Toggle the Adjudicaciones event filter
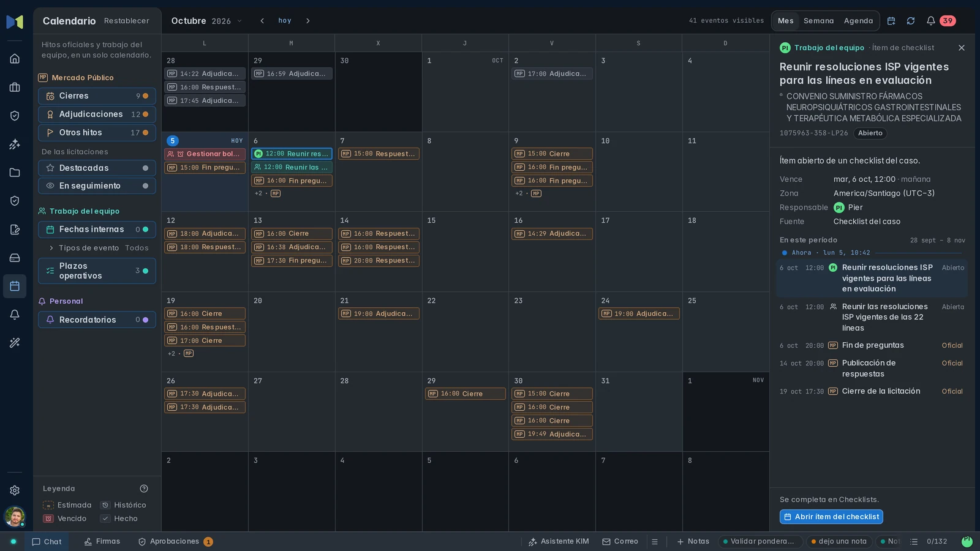980x551 pixels. coord(97,114)
